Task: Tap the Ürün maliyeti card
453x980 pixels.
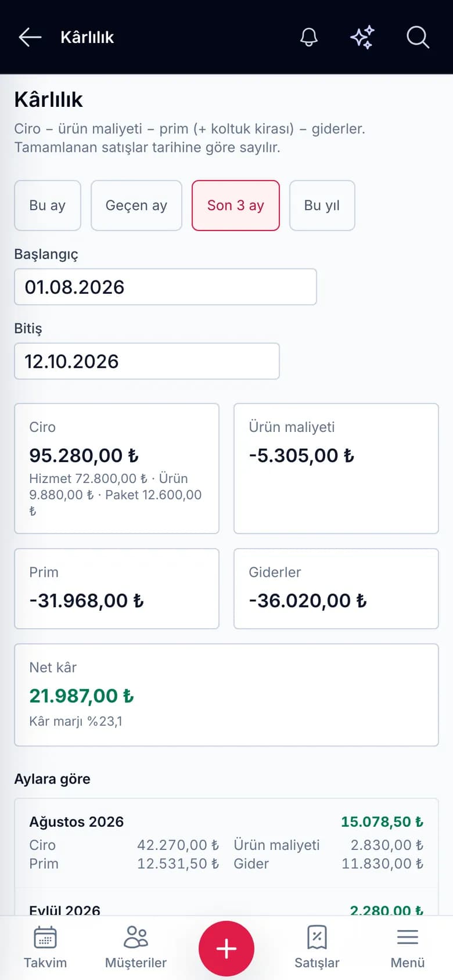Action: point(336,469)
